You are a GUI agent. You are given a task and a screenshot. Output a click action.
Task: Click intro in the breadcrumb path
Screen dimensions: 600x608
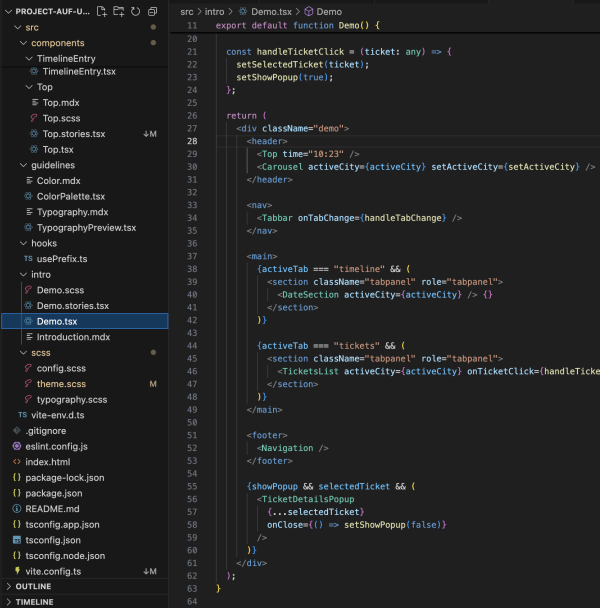[x=214, y=12]
